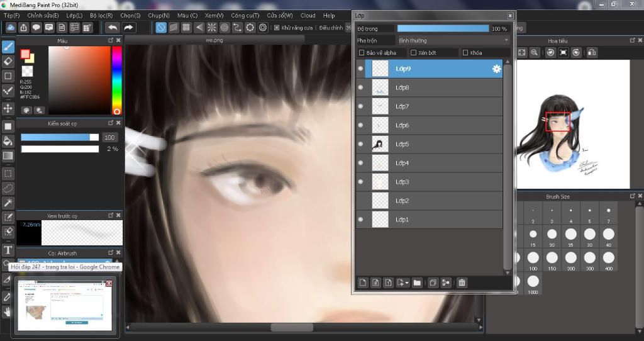Hide layer Lớp9 visibility dot

point(360,69)
